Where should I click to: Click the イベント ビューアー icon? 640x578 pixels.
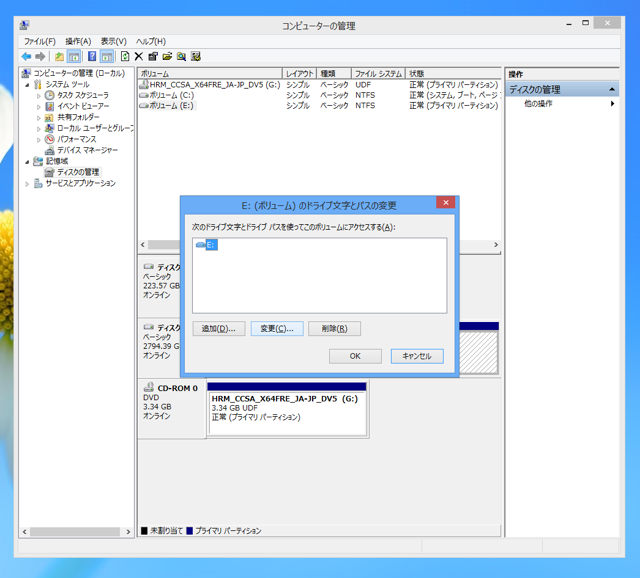(x=49, y=106)
